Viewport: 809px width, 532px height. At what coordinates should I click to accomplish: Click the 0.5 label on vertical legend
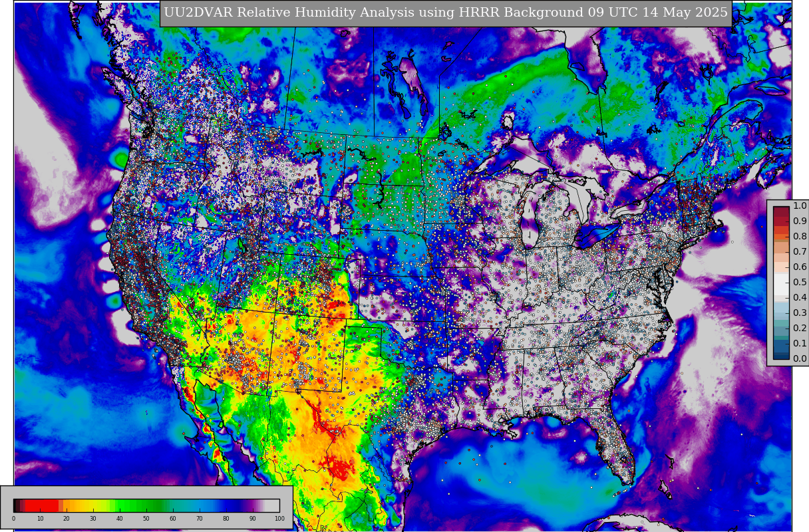800,282
